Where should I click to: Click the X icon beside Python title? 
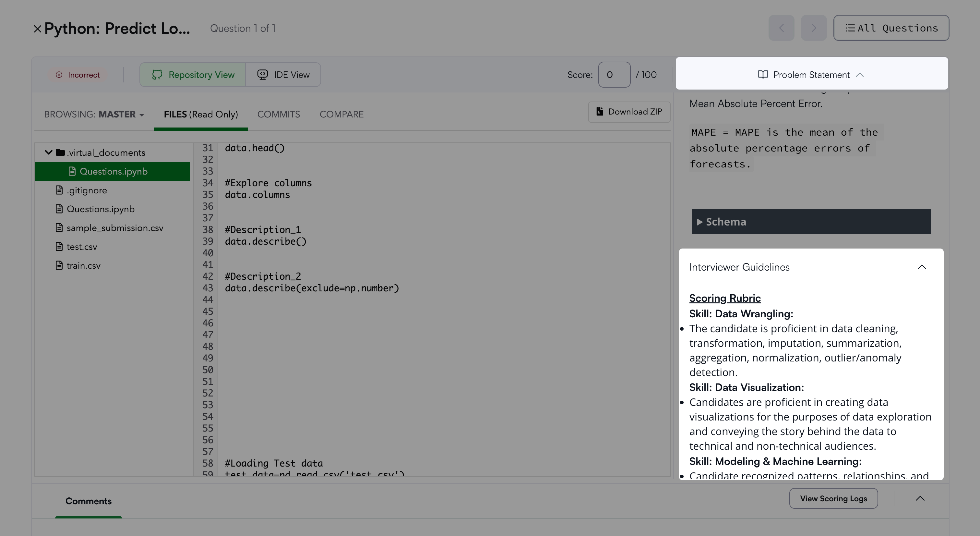tap(37, 29)
